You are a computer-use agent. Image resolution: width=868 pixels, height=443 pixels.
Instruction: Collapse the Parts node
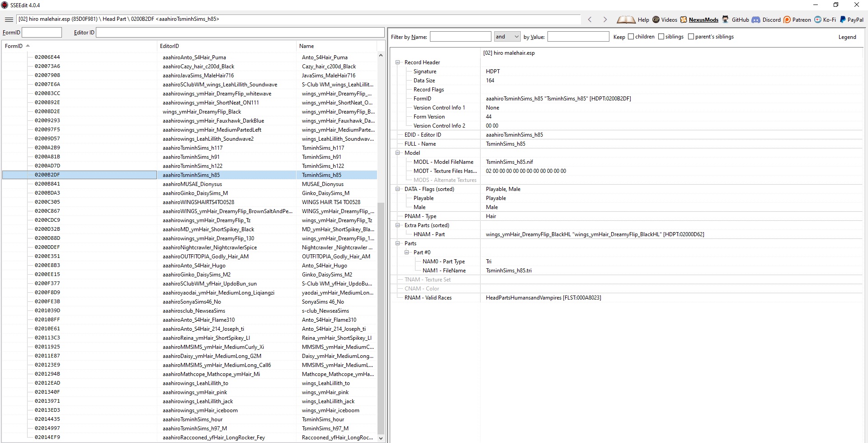click(398, 243)
